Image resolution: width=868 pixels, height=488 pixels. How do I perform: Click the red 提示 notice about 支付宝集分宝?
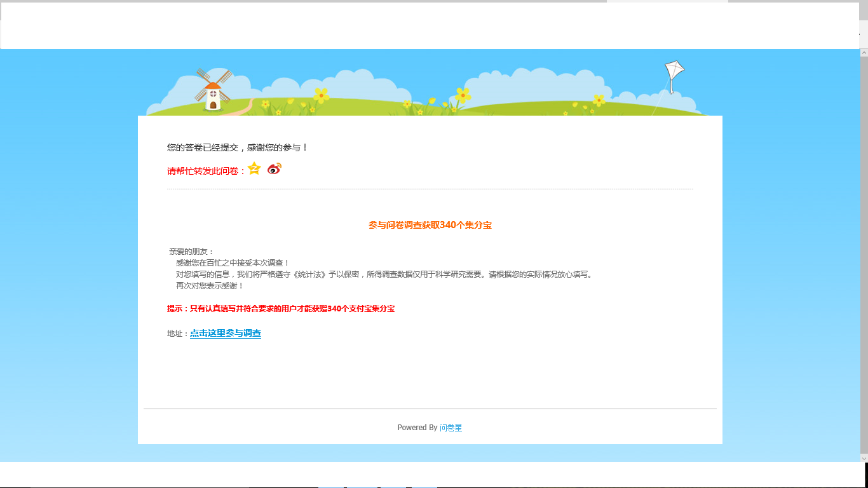coord(281,309)
